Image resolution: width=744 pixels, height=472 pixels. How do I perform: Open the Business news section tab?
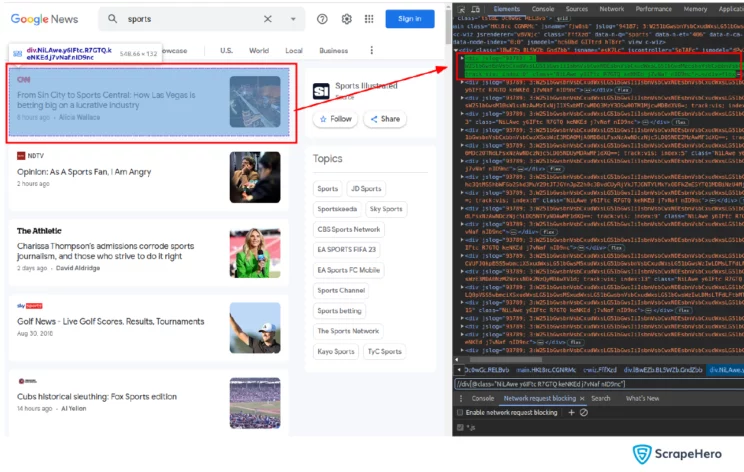pyautogui.click(x=334, y=50)
